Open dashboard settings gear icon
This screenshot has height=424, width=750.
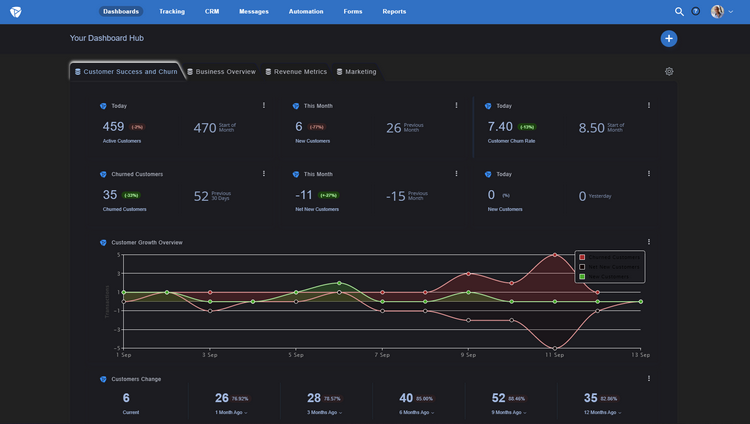(669, 71)
